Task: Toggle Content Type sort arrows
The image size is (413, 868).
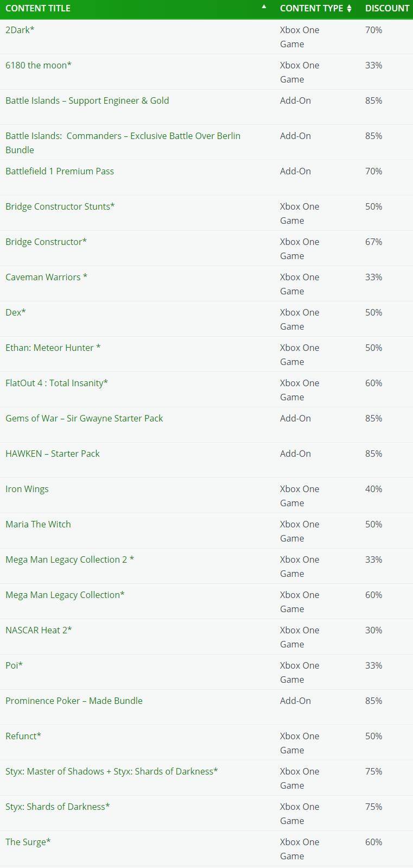Action: [349, 8]
